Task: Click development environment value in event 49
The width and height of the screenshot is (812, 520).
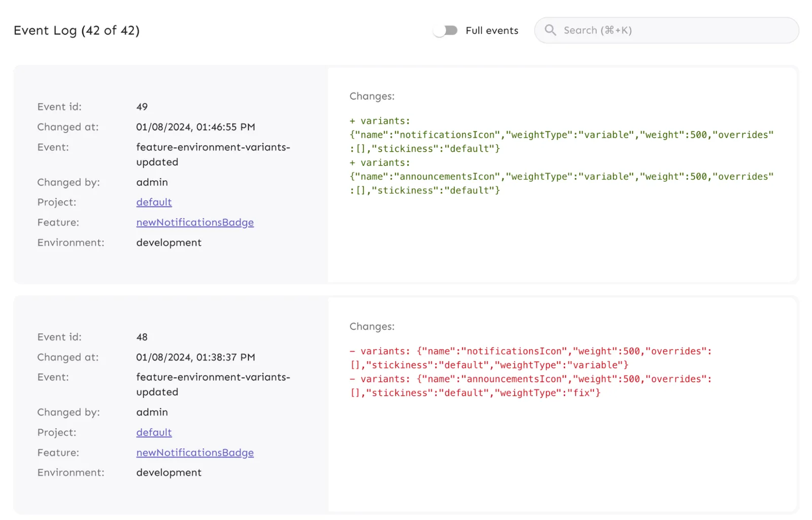Action: point(168,242)
